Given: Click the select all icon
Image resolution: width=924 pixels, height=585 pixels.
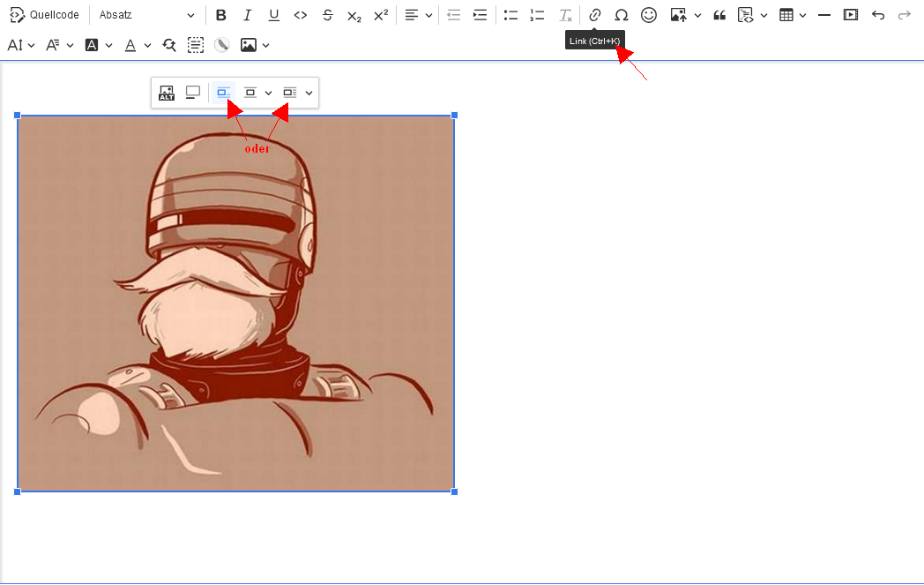Looking at the screenshot, I should click(x=196, y=45).
